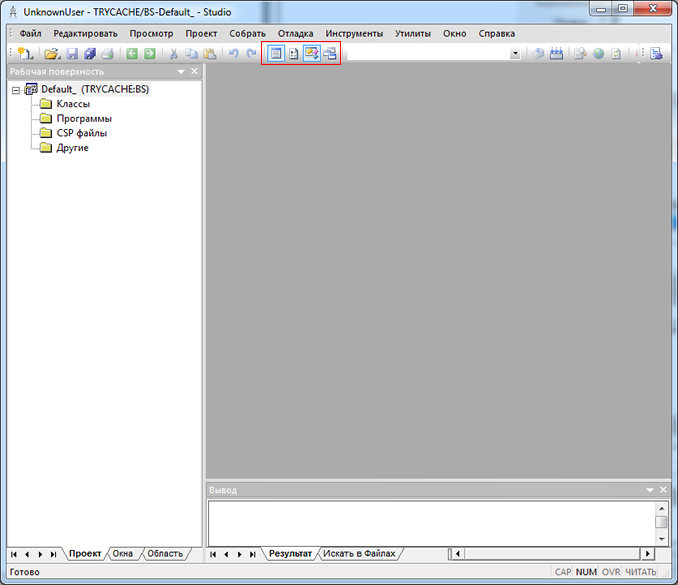This screenshot has height=585, width=678.
Task: Open the Редактировать menu
Action: (85, 34)
